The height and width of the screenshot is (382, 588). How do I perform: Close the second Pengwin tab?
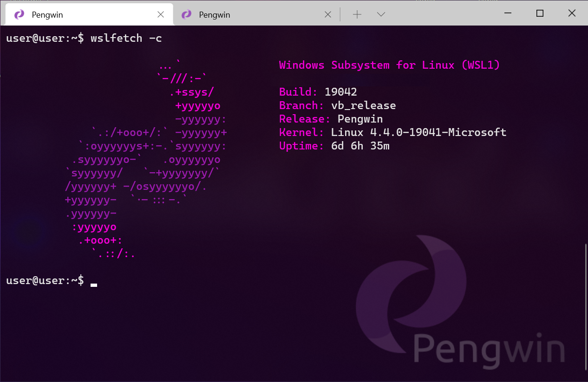click(328, 14)
